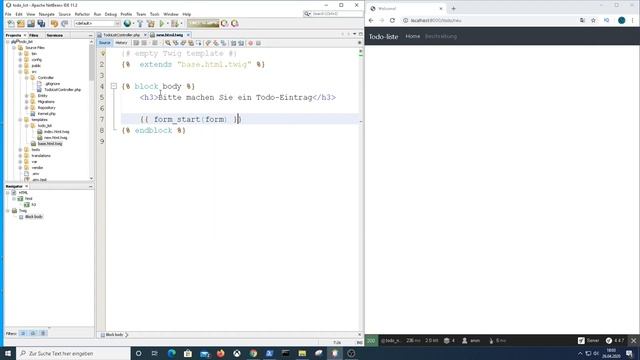Click the Symfony toolbar user icon 'anon'
640x360 pixels.
[x=471, y=340]
